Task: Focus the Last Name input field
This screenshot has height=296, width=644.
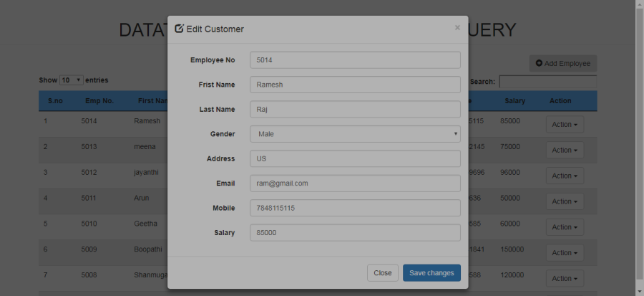Action: [355, 110]
